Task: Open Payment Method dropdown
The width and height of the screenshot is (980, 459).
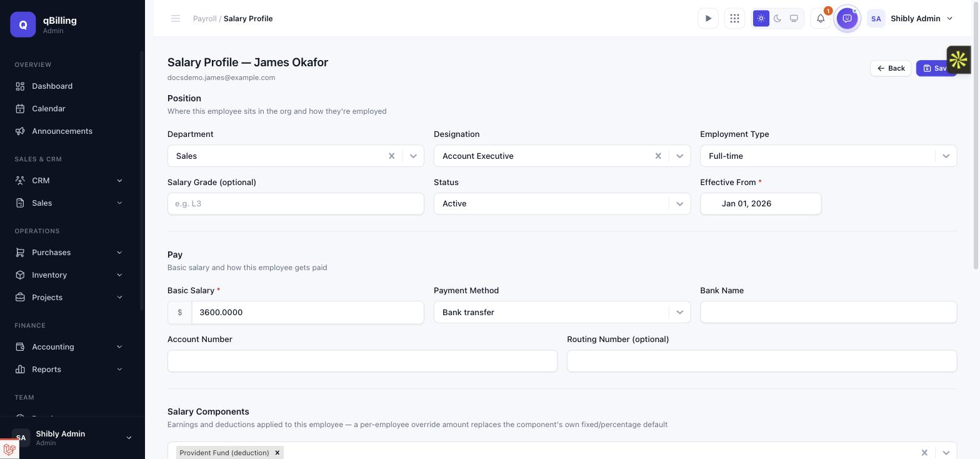Action: point(562,312)
